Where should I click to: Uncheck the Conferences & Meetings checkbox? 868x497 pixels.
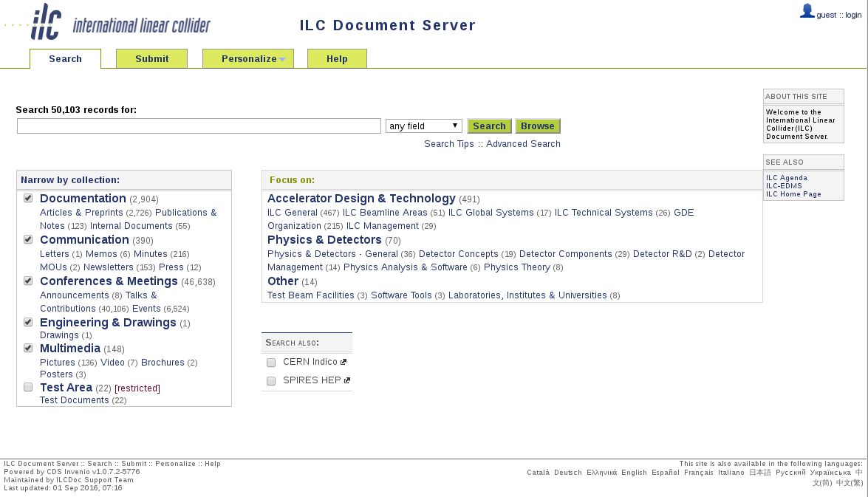[x=28, y=281]
